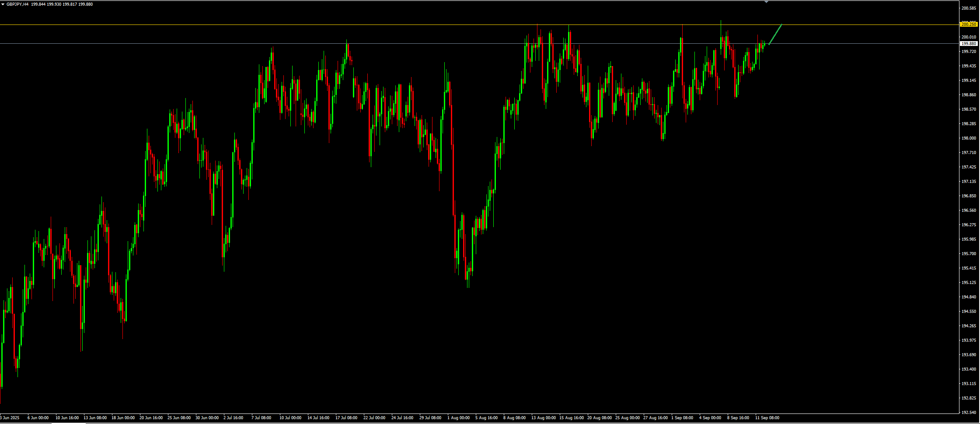The image size is (980, 424).
Task: Click time axis label 1 Aug 00:00
Action: click(458, 418)
